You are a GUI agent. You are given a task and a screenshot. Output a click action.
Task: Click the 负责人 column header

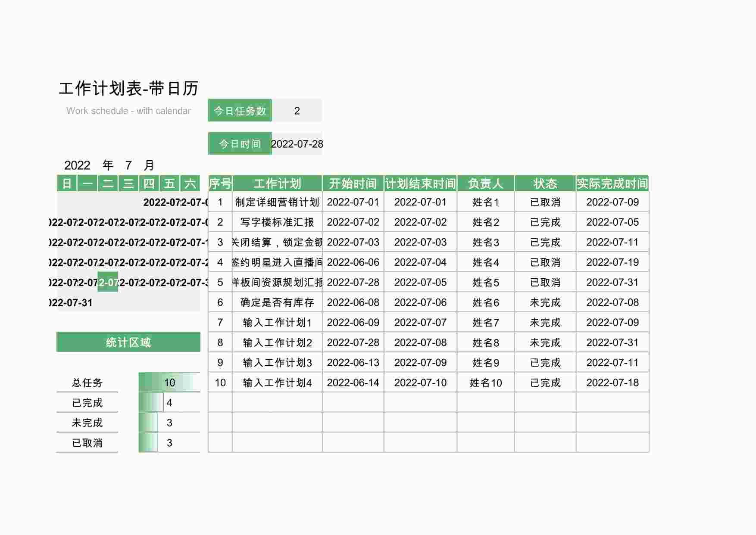click(486, 184)
